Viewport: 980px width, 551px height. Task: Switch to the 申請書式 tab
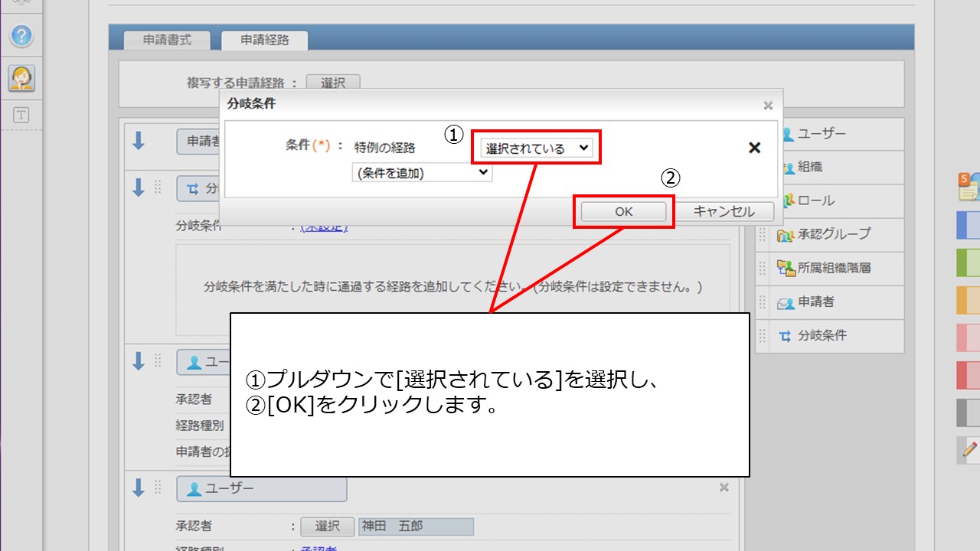(x=167, y=41)
